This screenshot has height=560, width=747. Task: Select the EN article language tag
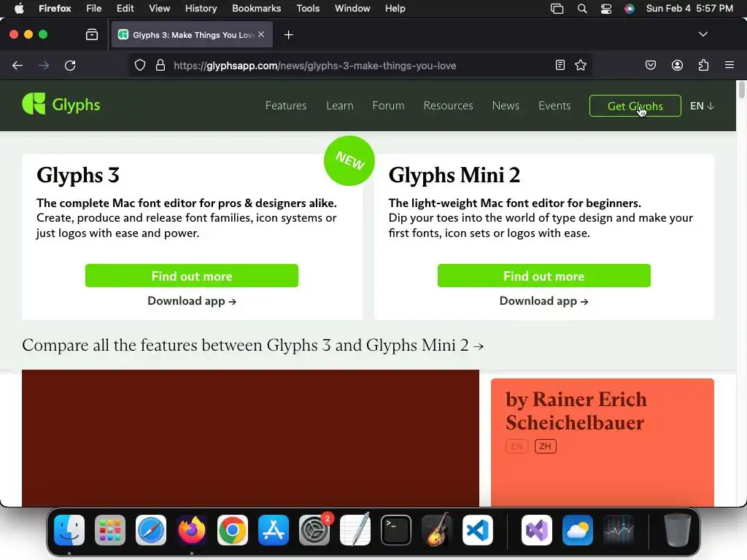516,446
